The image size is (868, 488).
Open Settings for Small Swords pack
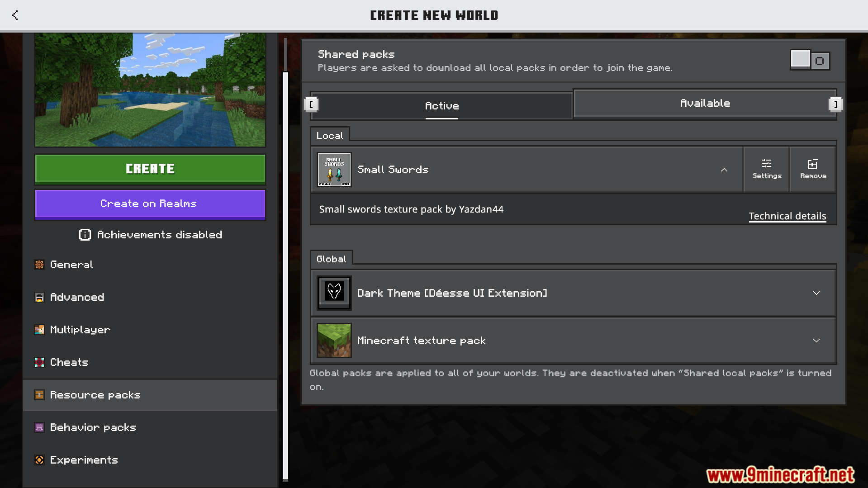tap(767, 170)
